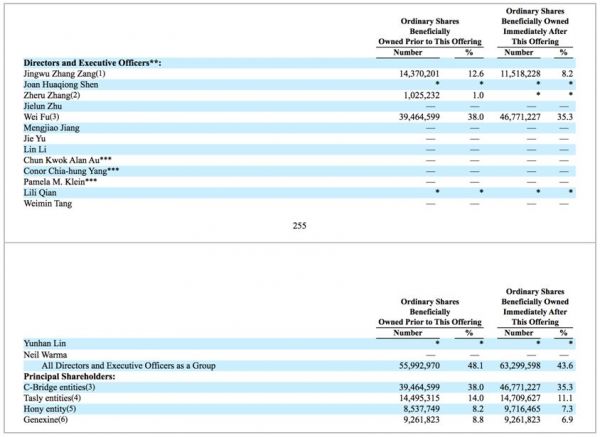Click page number 255
Screen dimensions: 600x437
pos(299,226)
